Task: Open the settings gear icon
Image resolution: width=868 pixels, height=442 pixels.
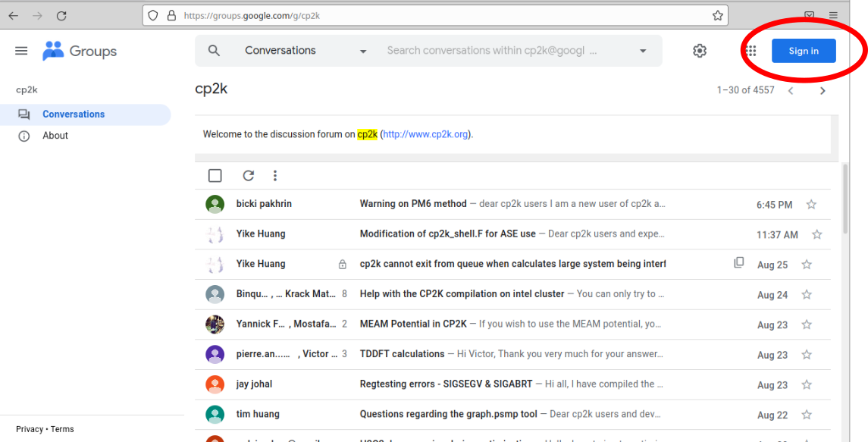Action: tap(700, 50)
